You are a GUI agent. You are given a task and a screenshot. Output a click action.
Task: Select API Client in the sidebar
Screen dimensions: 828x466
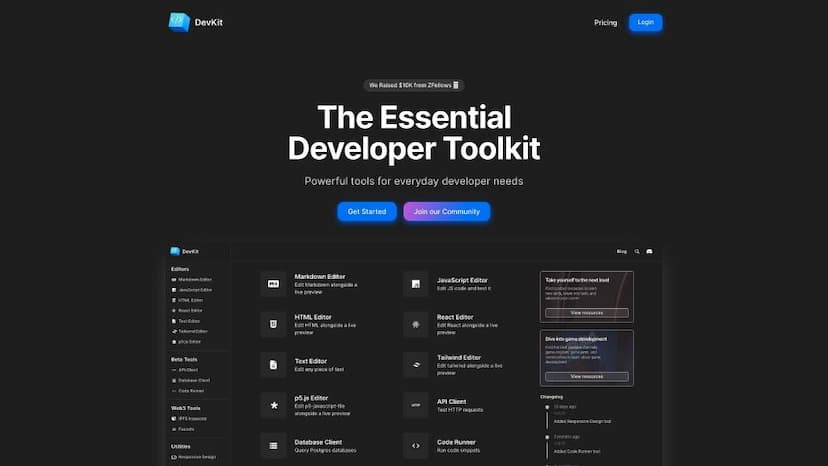tap(185, 370)
